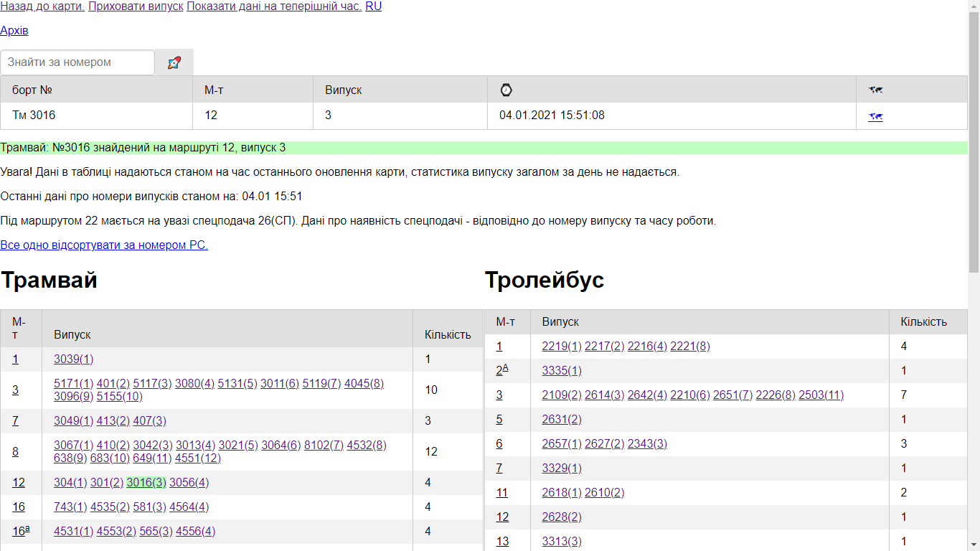The image size is (980, 551).
Task: Click the map icon column header
Action: pos(875,90)
